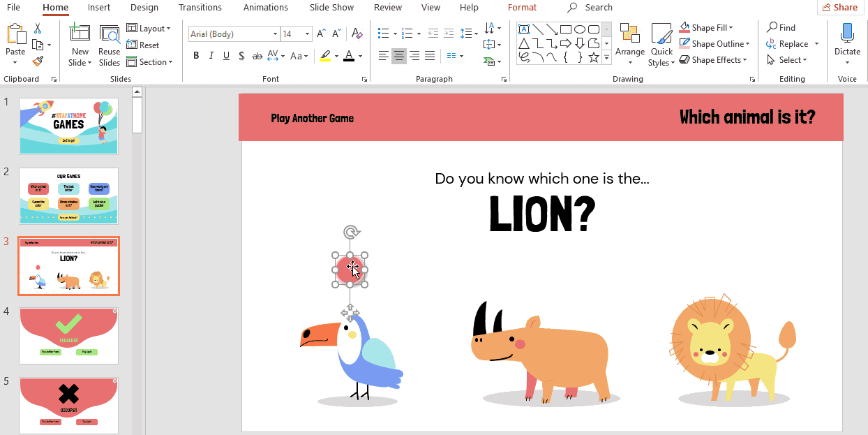The height and width of the screenshot is (435, 868).
Task: Click Increase Font Size icon
Action: coord(321,34)
